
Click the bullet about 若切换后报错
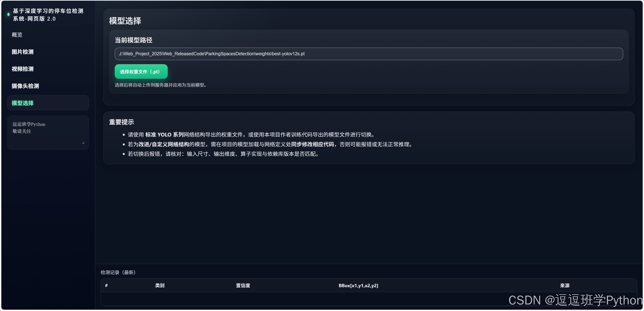(224, 154)
